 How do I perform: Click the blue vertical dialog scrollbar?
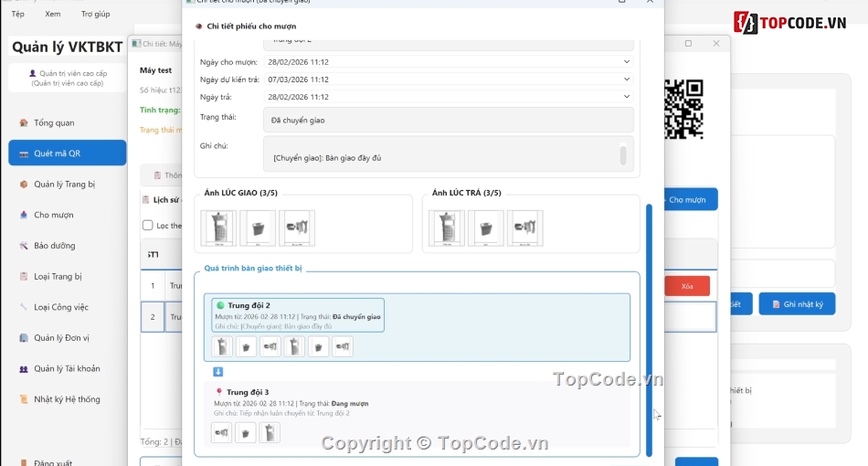pos(649,329)
